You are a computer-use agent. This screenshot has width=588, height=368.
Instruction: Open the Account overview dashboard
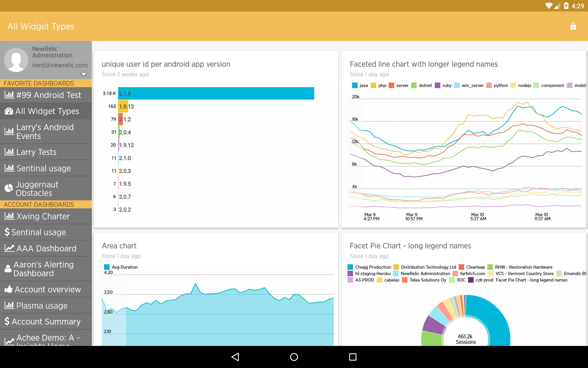[x=46, y=289]
